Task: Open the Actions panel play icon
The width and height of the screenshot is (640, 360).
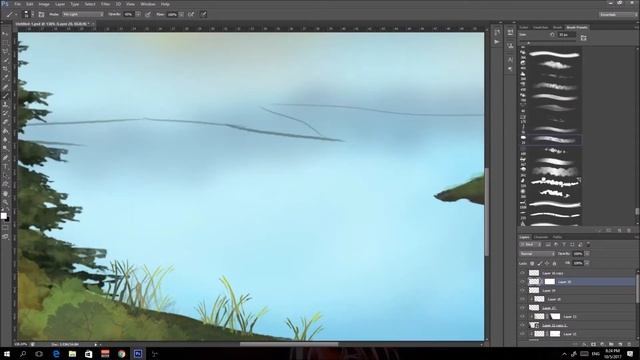Action: [x=497, y=42]
